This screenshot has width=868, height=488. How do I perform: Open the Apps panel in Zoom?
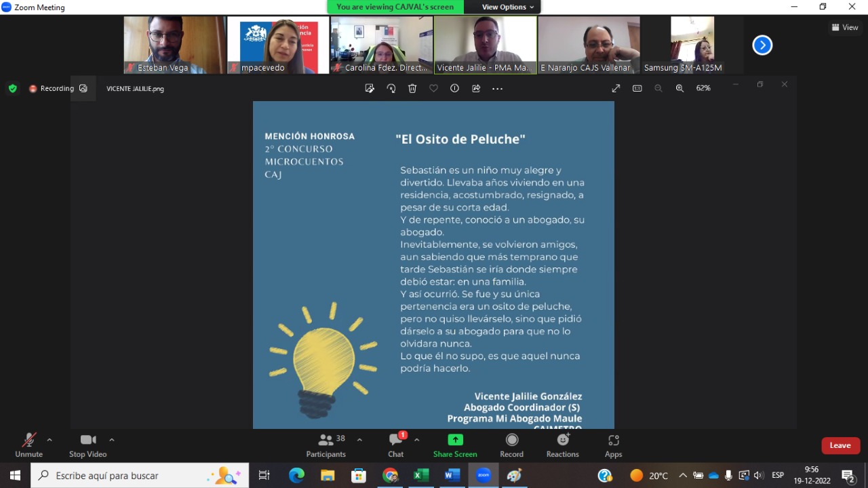point(613,445)
